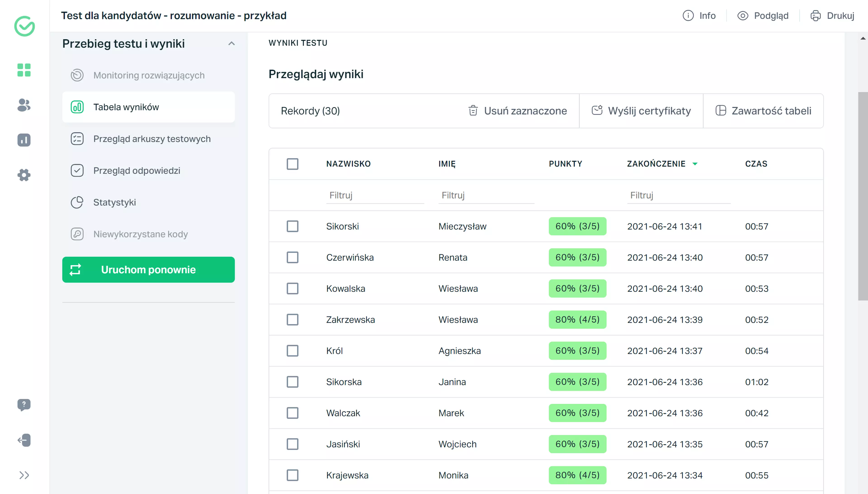Open the bar chart results icon in sidebar

[x=24, y=140]
